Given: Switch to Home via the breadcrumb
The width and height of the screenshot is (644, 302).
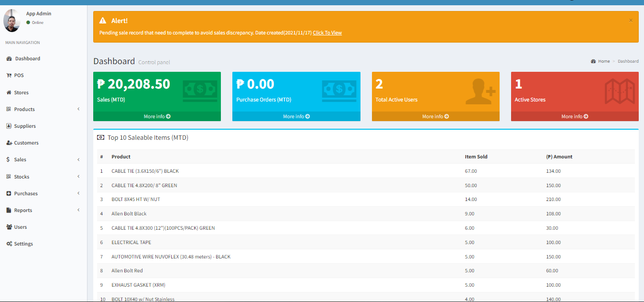Looking at the screenshot, I should (x=603, y=61).
